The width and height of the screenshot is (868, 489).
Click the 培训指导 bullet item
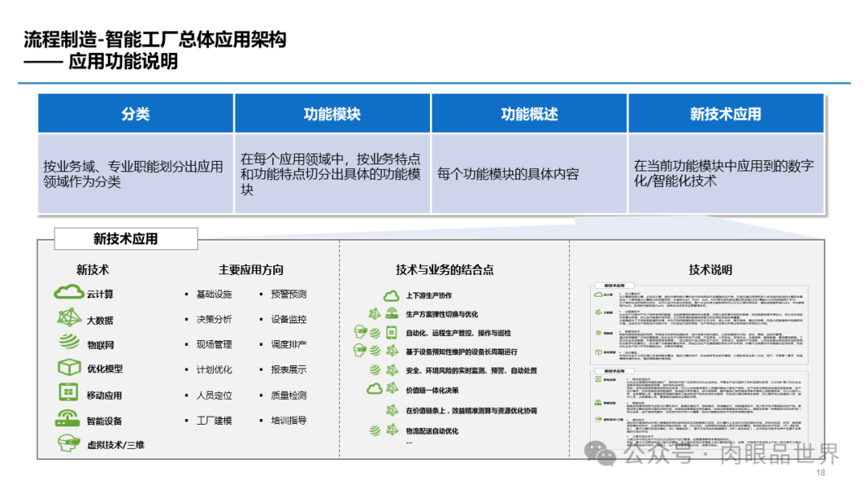[x=289, y=421]
